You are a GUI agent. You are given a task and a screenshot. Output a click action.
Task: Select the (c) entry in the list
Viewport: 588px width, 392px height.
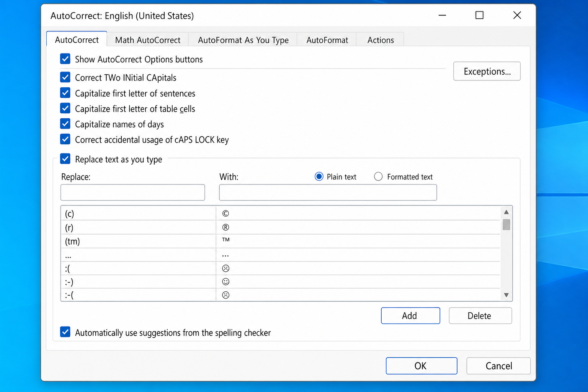point(138,213)
